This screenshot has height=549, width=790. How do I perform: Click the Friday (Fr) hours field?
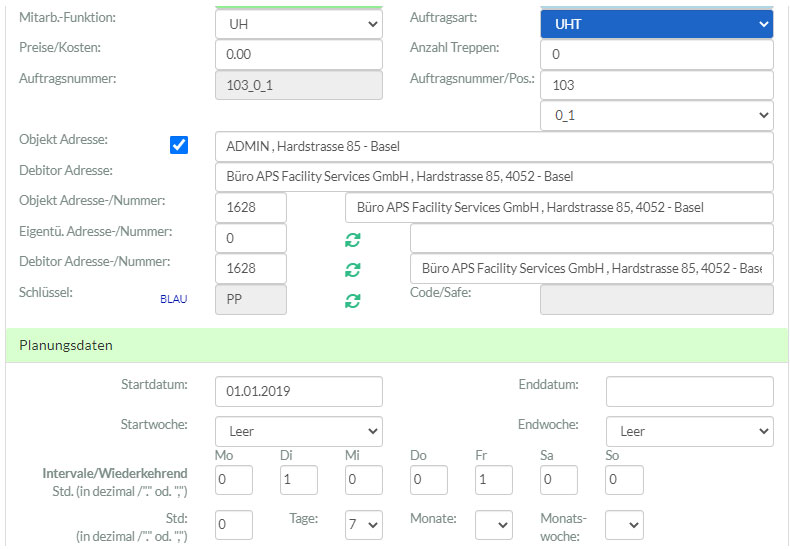pos(494,480)
